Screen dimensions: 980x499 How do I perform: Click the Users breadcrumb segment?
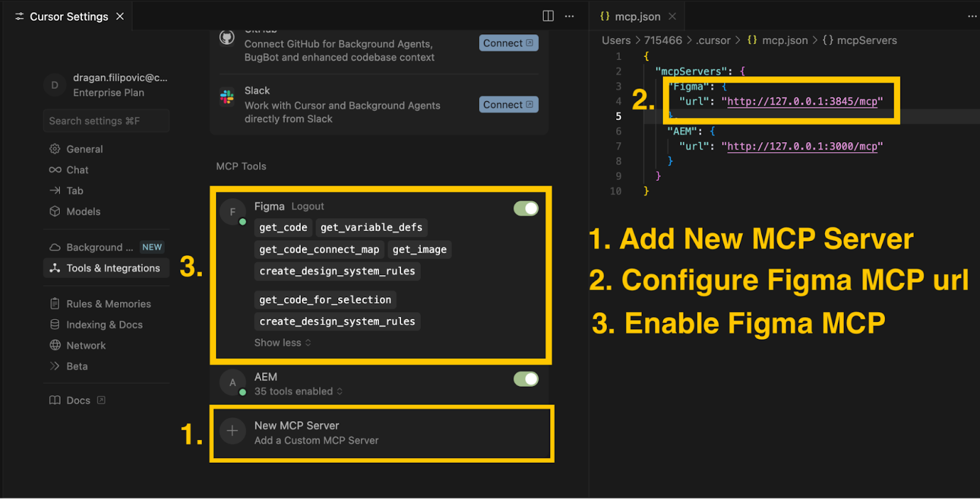[x=616, y=40]
